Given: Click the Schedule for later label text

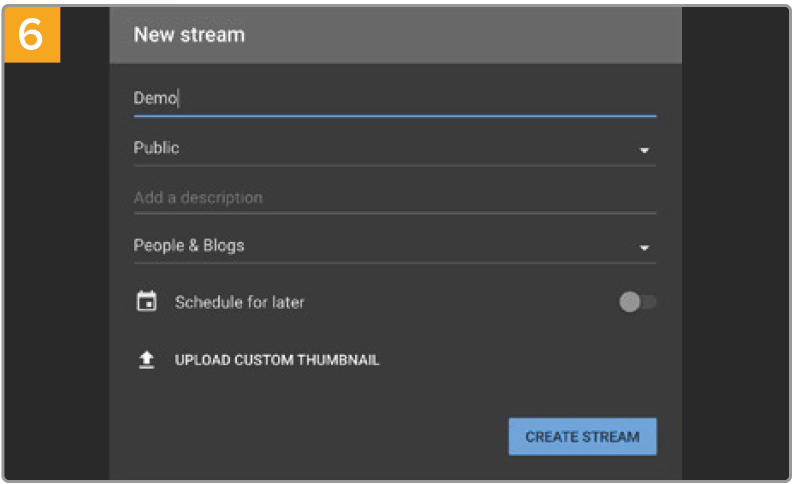Looking at the screenshot, I should point(239,302).
